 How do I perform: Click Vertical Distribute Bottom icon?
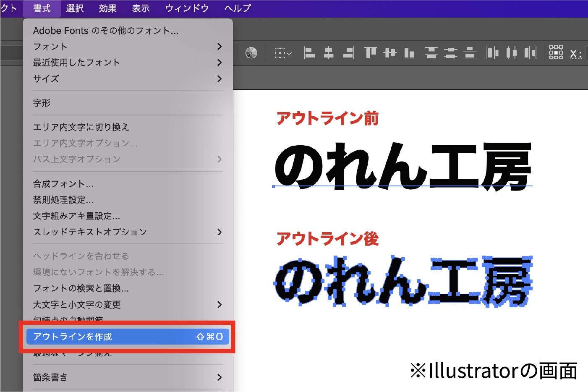[470, 53]
